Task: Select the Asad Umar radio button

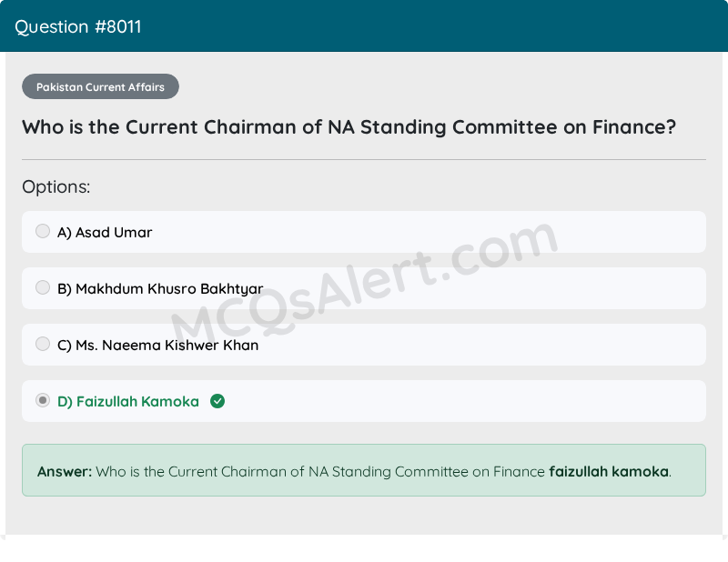Action: (x=43, y=231)
